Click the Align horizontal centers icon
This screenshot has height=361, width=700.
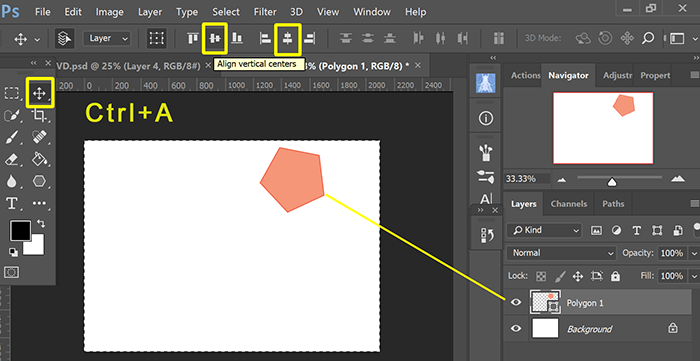(288, 38)
